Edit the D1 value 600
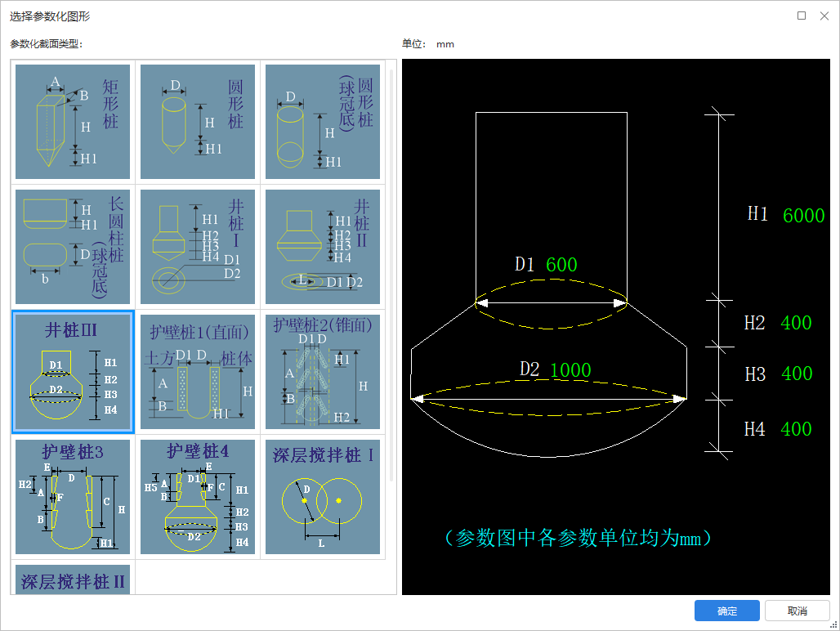The width and height of the screenshot is (840, 631). [x=561, y=265]
